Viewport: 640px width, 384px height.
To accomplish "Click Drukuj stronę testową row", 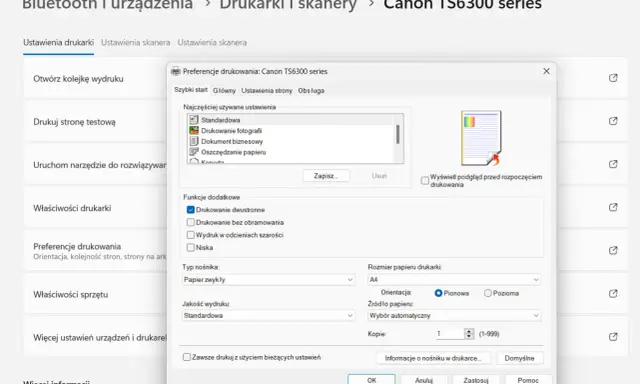I will pos(95,122).
